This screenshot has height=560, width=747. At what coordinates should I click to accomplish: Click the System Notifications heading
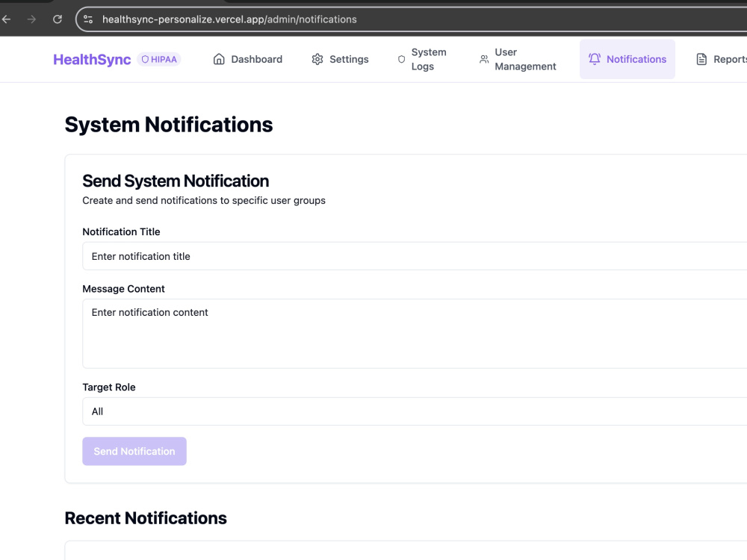pos(169,125)
